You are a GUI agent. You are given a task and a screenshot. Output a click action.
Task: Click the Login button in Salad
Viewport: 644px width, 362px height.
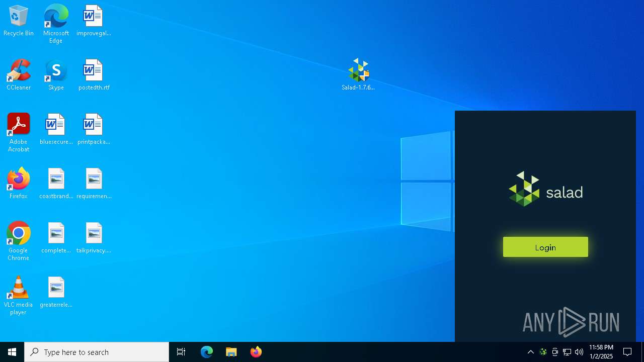[545, 247]
